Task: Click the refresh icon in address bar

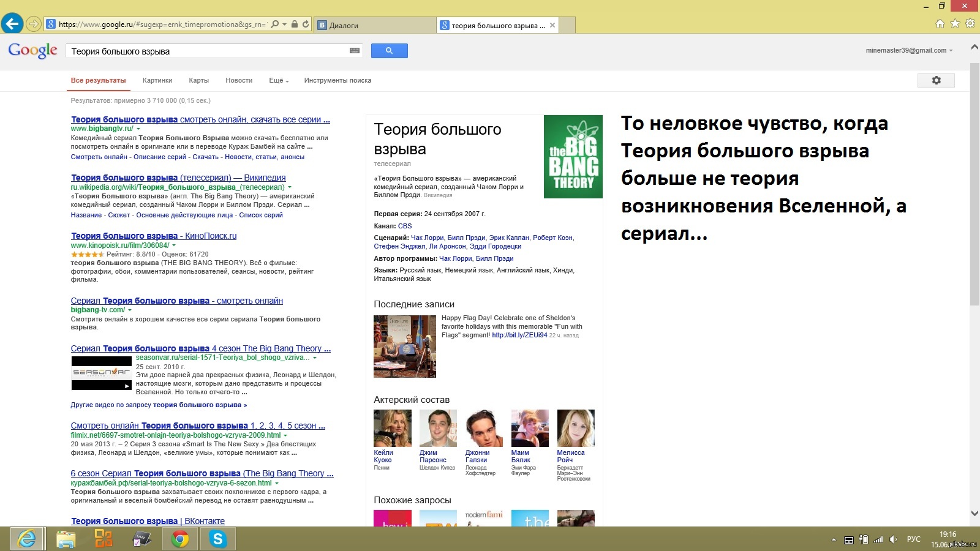Action: pyautogui.click(x=306, y=24)
